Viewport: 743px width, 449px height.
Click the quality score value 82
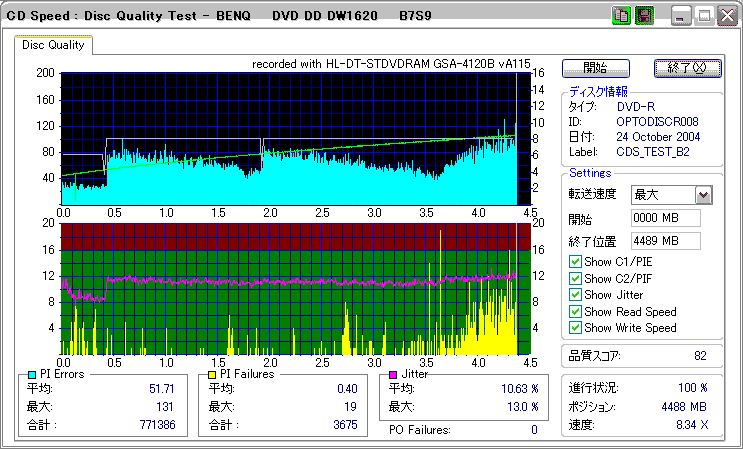pos(700,355)
